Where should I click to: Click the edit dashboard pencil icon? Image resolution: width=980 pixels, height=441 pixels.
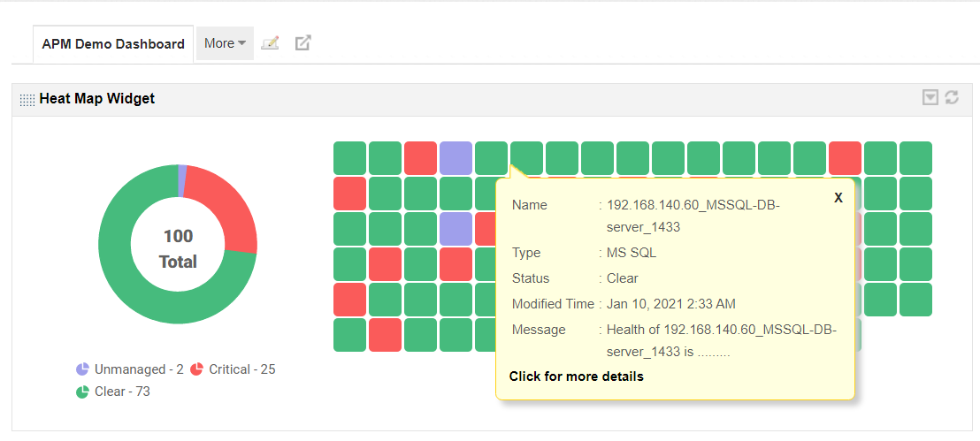click(x=271, y=42)
